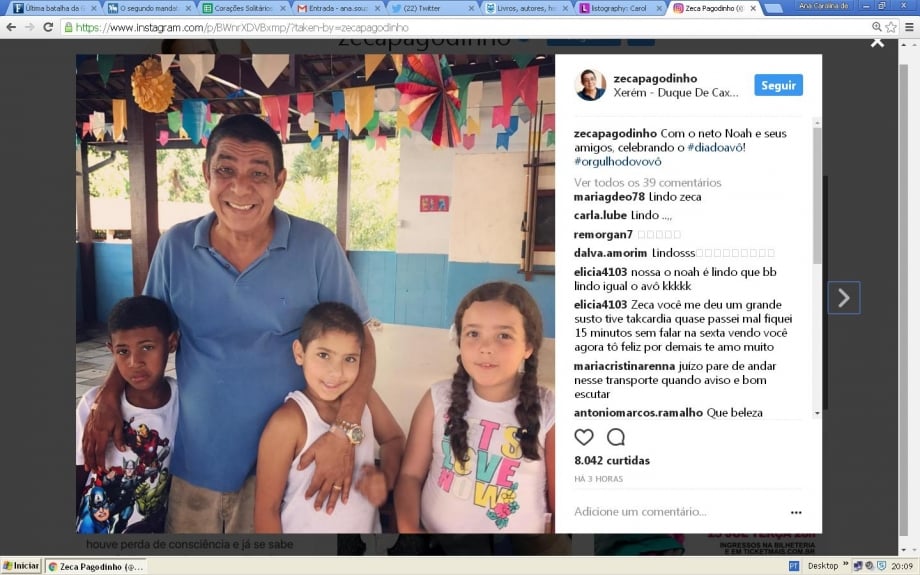This screenshot has width=920, height=575.
Task: Open the Chrome hamburger menu
Action: pos(909,27)
